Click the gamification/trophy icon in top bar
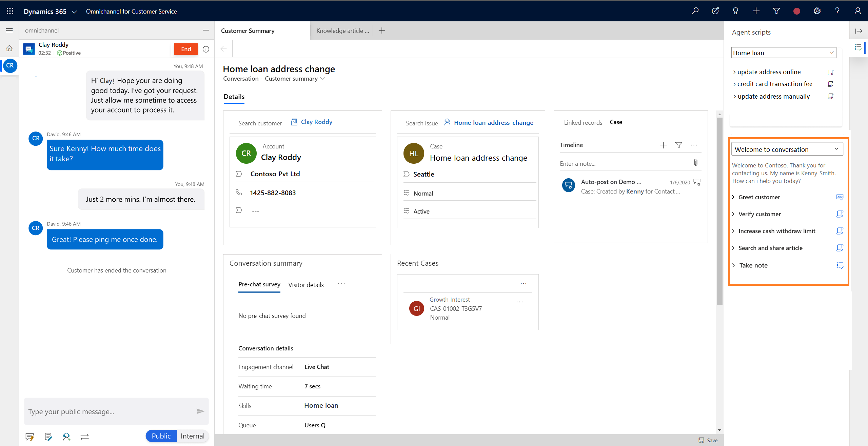This screenshot has width=868, height=446. [x=715, y=11]
